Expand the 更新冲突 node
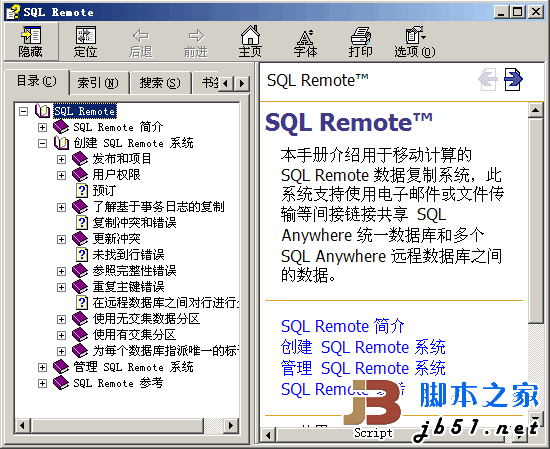This screenshot has width=550, height=449. click(61, 239)
